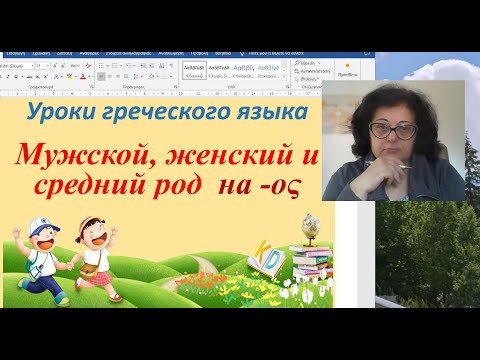
Task: Click the Comments icon in title bar
Action: coord(367,54)
